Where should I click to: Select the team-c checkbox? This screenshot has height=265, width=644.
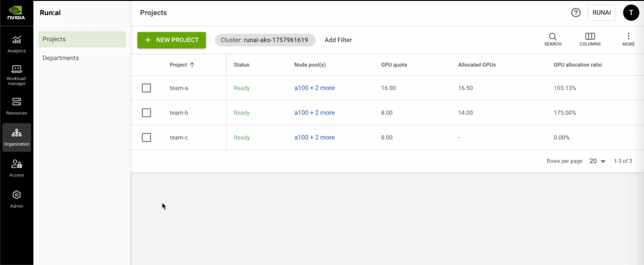coord(146,137)
